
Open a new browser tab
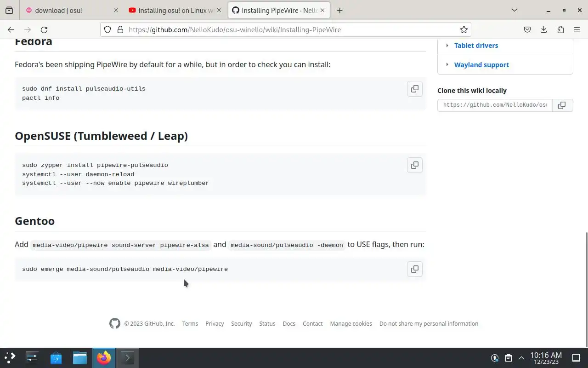pyautogui.click(x=339, y=10)
